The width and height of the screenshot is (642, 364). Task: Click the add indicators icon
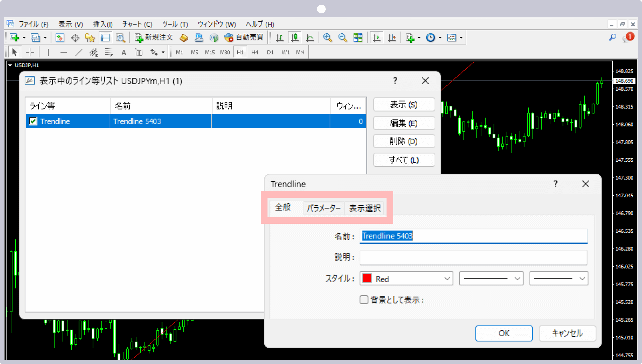pyautogui.click(x=410, y=38)
